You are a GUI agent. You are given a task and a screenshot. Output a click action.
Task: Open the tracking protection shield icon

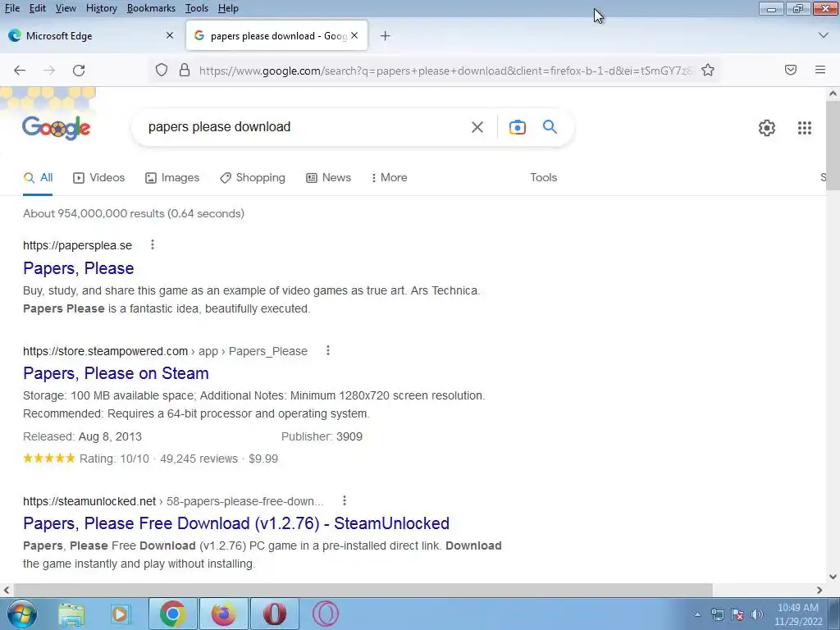162,71
